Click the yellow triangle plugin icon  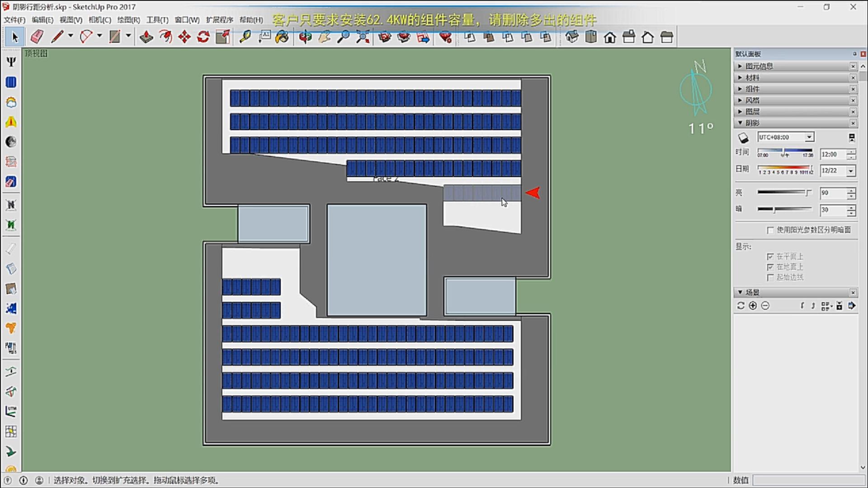[11, 122]
